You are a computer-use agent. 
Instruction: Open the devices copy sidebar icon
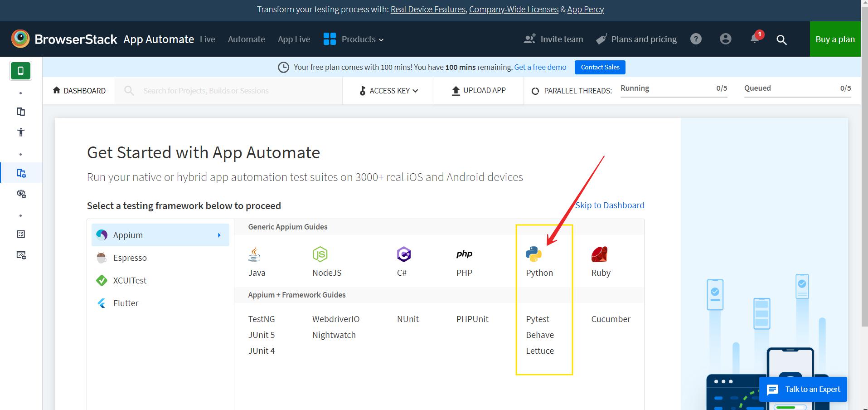pyautogui.click(x=21, y=112)
